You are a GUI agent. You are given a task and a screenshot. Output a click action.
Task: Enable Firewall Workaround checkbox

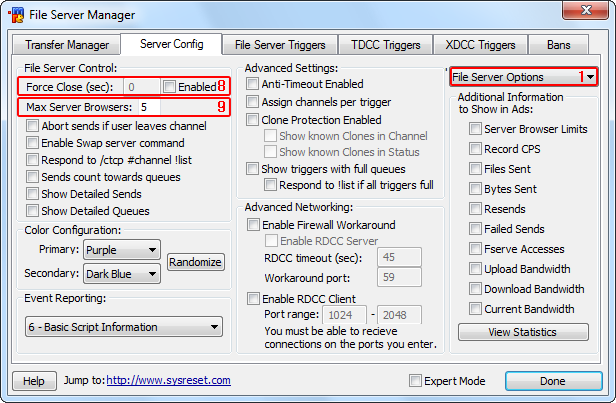click(x=253, y=225)
